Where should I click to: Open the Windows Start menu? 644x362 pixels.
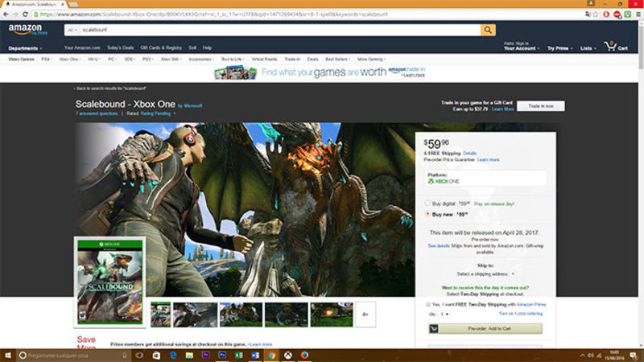8,355
